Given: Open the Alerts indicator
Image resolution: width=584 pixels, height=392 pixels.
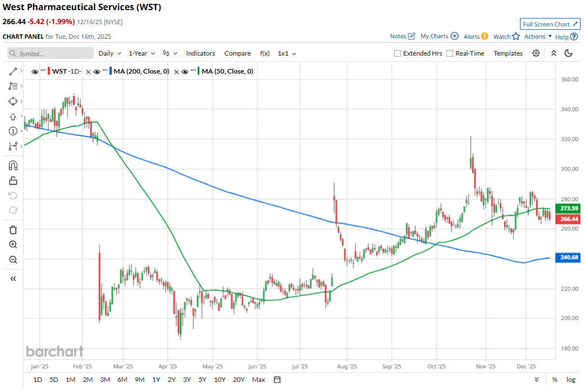Looking at the screenshot, I should (x=484, y=36).
